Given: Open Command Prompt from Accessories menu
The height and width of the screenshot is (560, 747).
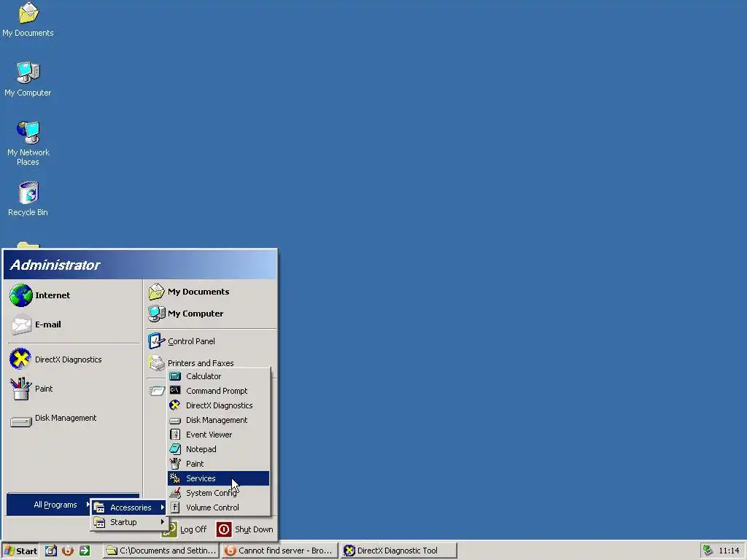Looking at the screenshot, I should coord(219,391).
